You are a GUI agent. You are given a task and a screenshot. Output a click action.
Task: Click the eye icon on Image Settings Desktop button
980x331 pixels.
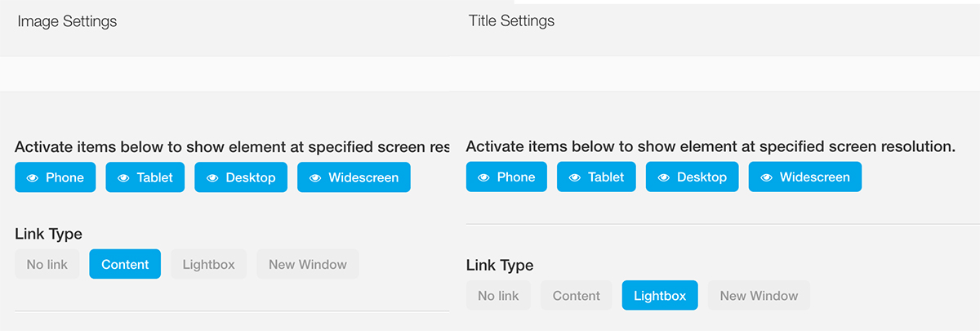tap(212, 177)
